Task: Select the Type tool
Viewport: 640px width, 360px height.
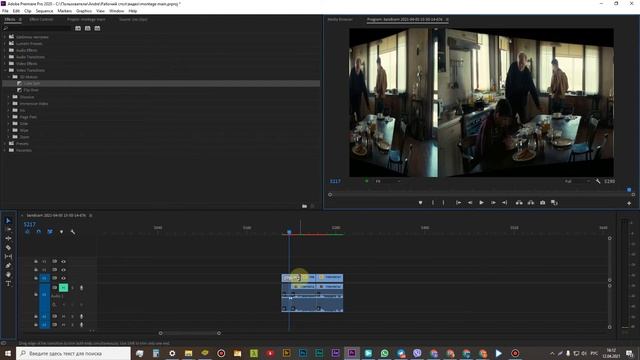Action: coord(8,283)
